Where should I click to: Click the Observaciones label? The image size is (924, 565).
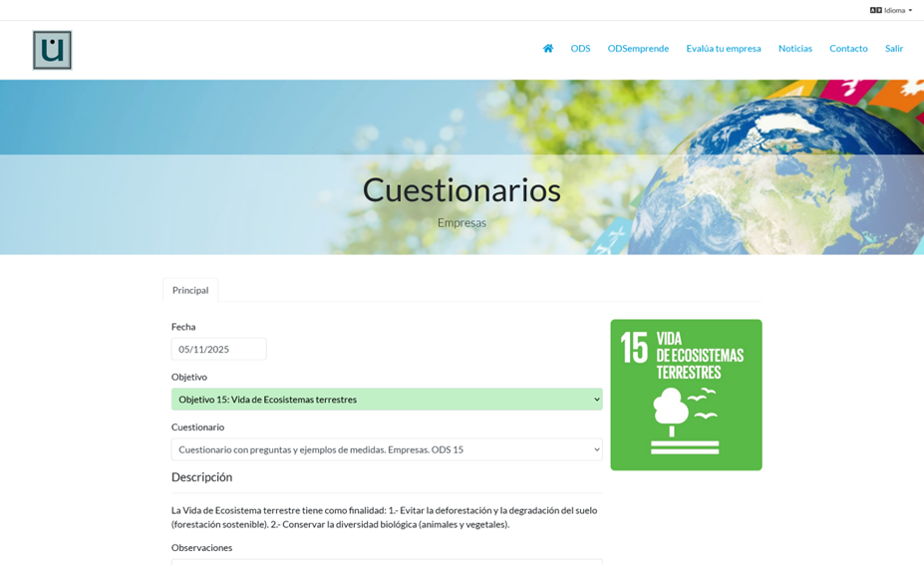point(201,547)
